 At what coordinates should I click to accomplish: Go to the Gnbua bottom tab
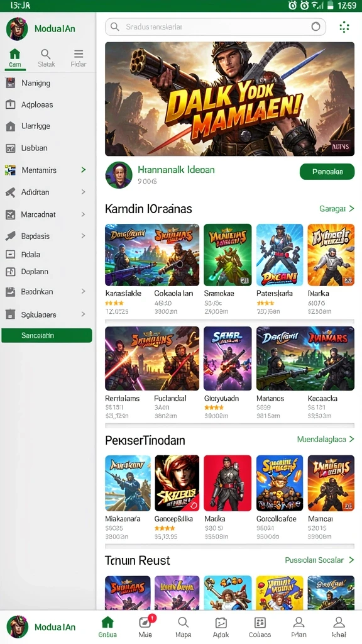tap(107, 627)
